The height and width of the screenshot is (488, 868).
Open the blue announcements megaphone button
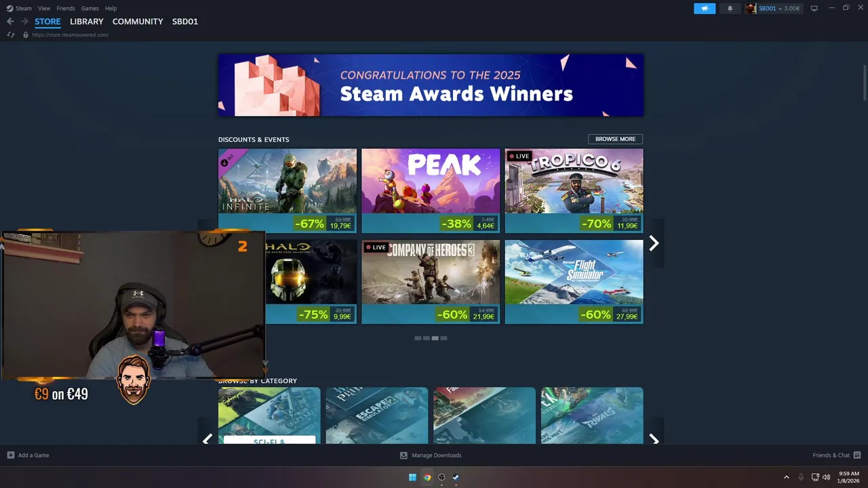[x=705, y=8]
